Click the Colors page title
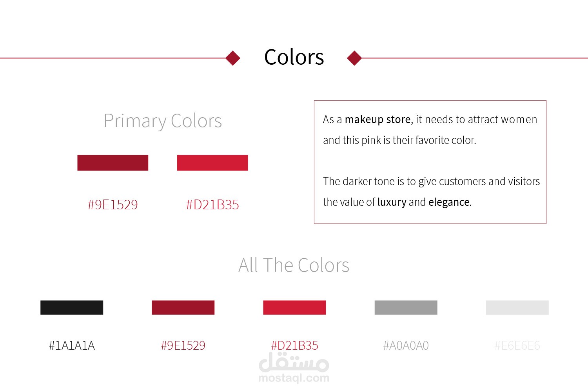Viewport: 588px width, 392px height. click(x=294, y=57)
